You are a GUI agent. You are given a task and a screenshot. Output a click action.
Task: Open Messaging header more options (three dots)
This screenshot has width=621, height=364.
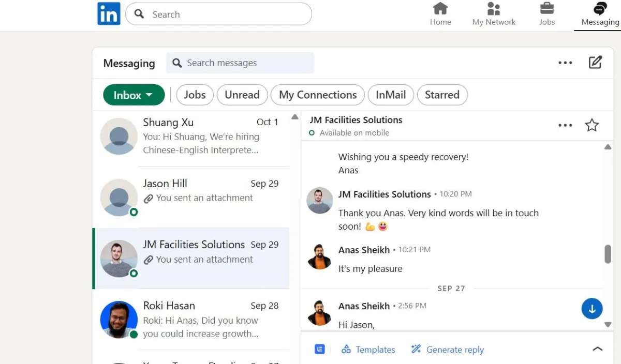tap(565, 63)
